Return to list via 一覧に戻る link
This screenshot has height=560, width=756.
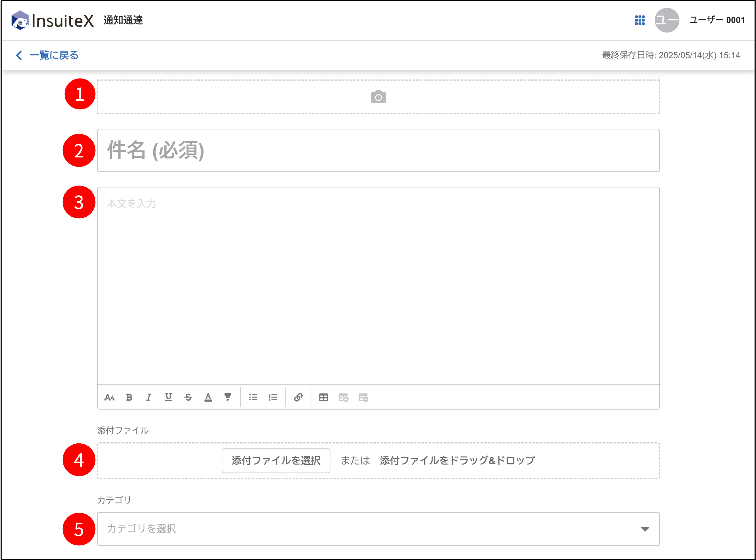pos(54,55)
